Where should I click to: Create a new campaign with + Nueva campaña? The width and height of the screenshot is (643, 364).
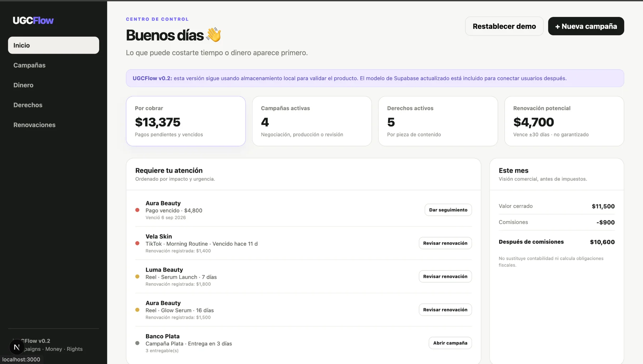(586, 26)
